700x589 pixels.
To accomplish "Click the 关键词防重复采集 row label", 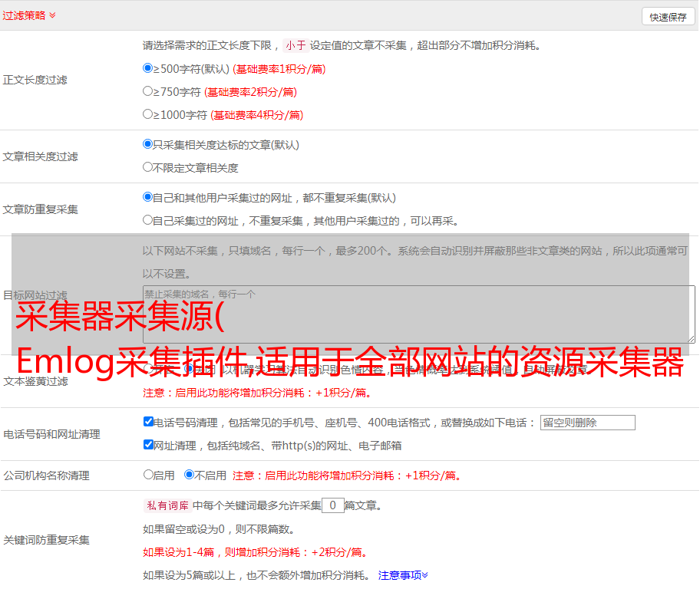I will point(46,540).
